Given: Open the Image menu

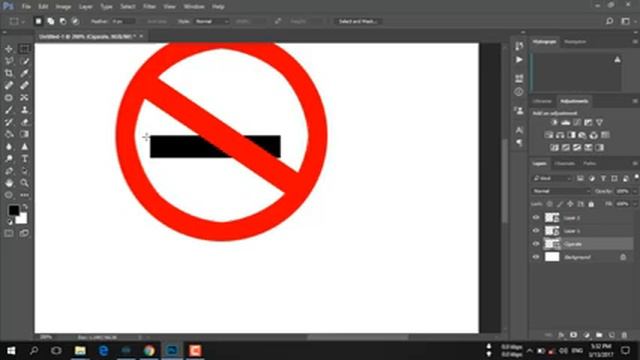Looking at the screenshot, I should coord(63,7).
